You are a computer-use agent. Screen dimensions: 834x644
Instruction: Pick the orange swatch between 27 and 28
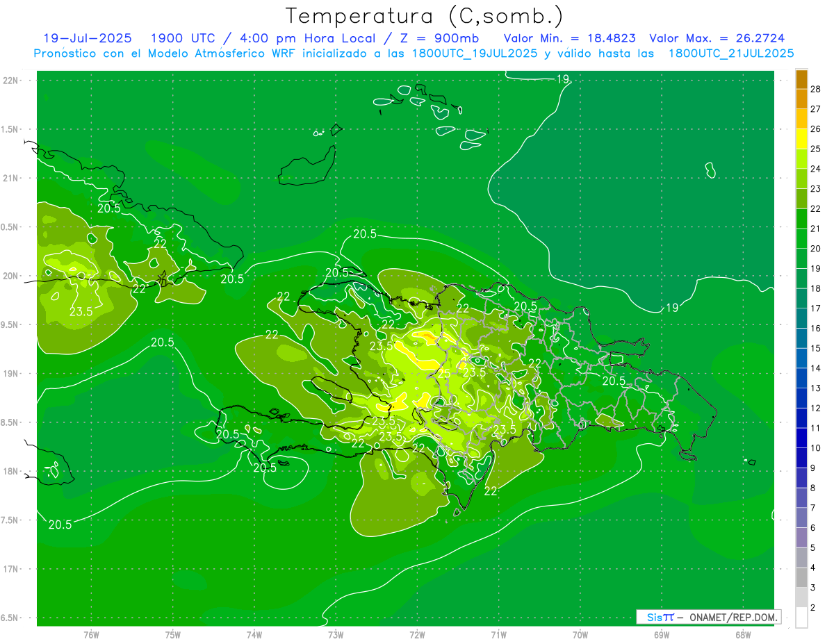801,99
